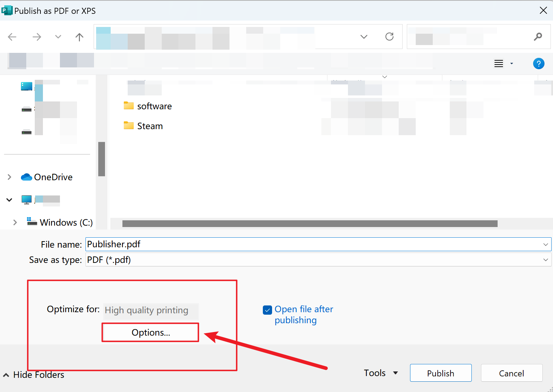Click the Options... button
This screenshot has width=553, height=392.
(x=151, y=332)
